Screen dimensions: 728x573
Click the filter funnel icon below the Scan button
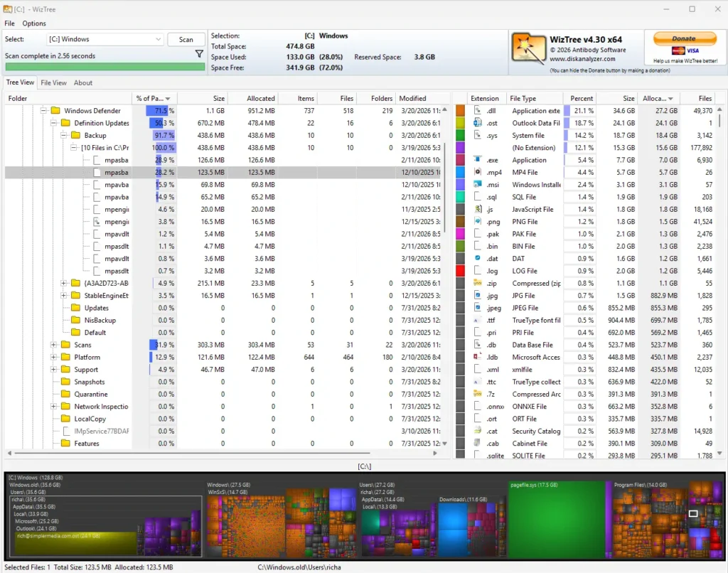pos(199,53)
